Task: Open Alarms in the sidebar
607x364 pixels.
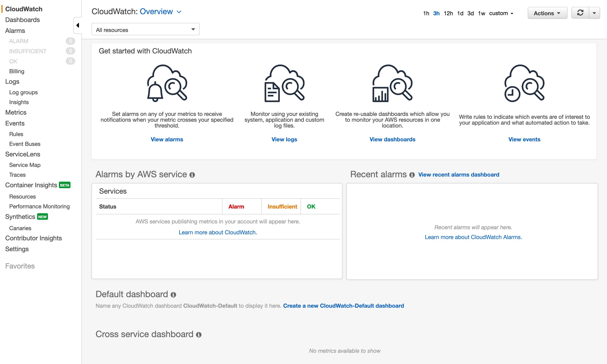Action: click(x=15, y=31)
